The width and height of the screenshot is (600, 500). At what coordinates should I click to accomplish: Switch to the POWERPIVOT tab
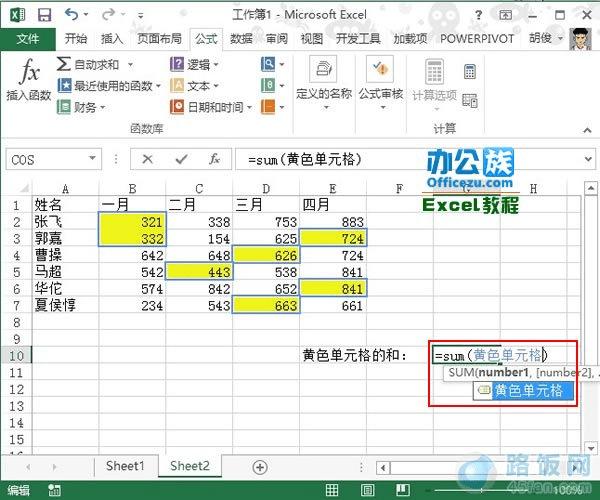(477, 39)
